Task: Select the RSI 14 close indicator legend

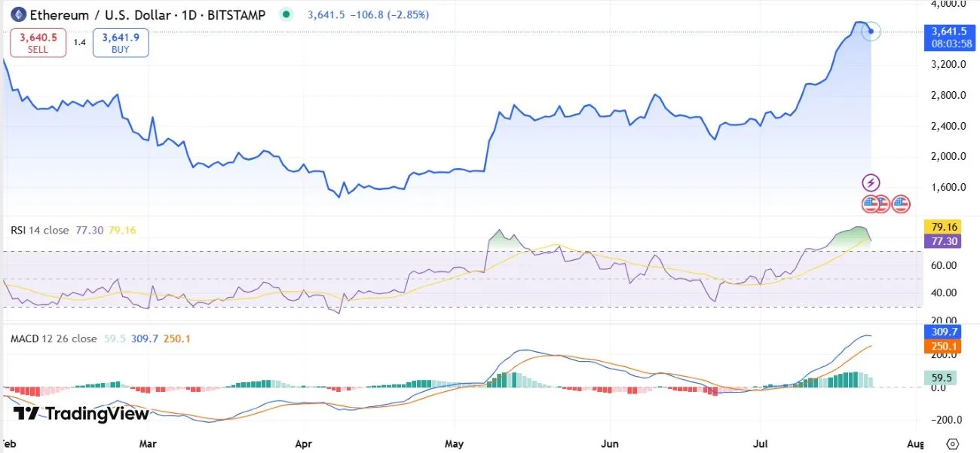Action: pyautogui.click(x=39, y=230)
